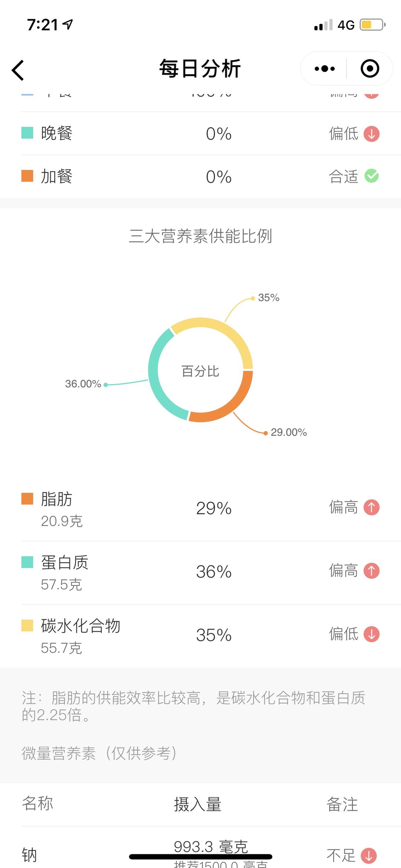Image resolution: width=401 pixels, height=868 pixels.
Task: Tap the mini program close target icon
Action: [370, 69]
